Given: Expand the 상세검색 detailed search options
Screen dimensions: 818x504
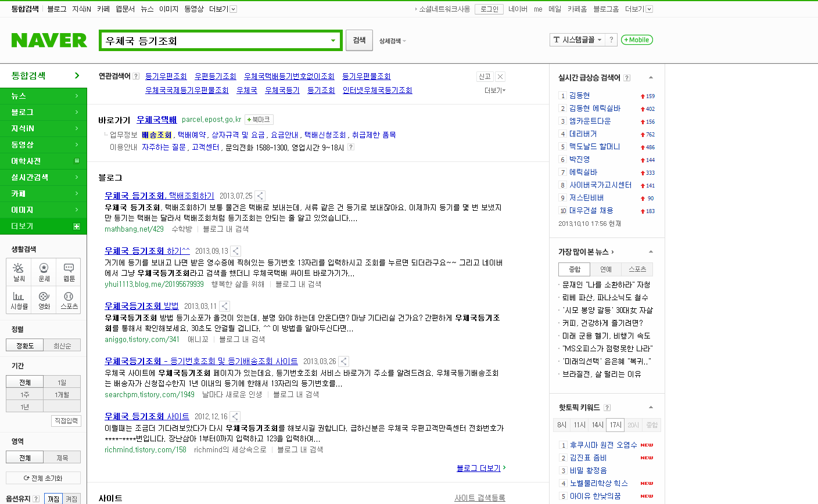Looking at the screenshot, I should (393, 41).
